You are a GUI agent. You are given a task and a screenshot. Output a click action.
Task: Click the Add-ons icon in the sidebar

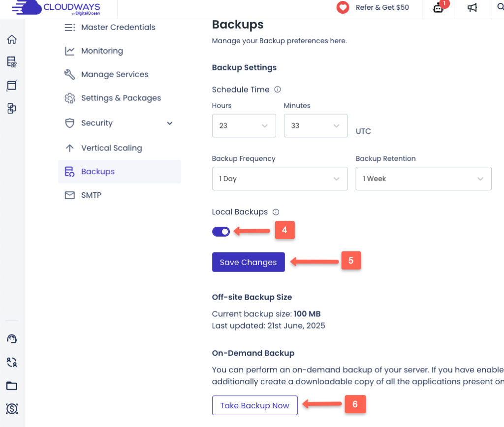tap(11, 108)
